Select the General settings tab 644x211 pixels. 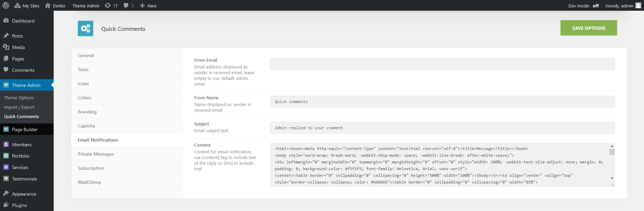[127, 55]
